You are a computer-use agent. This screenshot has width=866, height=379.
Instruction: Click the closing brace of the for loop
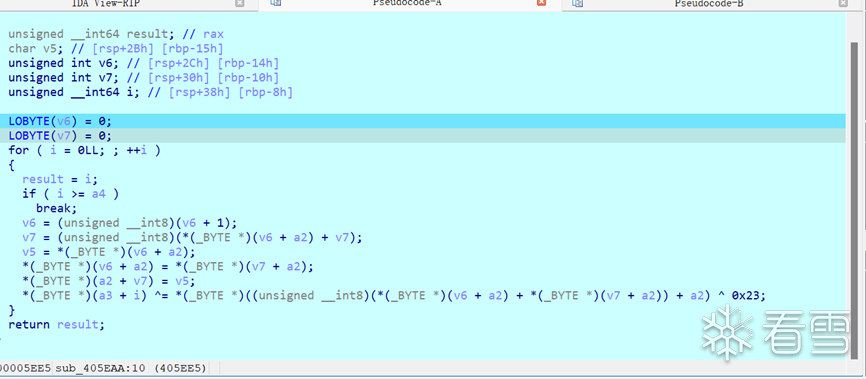click(12, 310)
